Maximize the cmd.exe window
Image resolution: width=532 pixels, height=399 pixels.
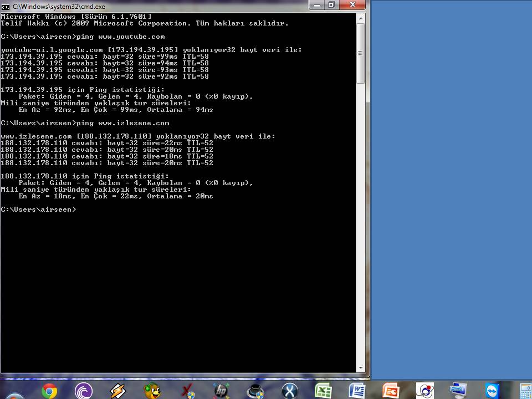click(x=331, y=5)
